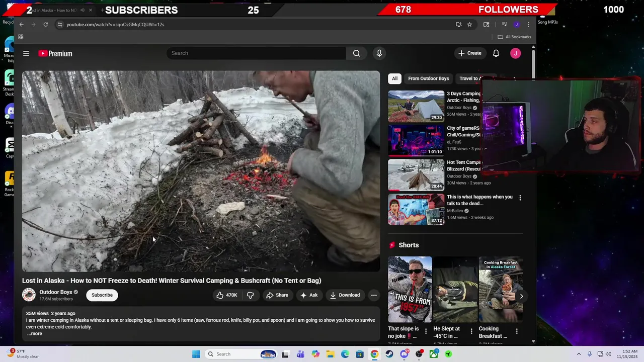Select the From Outdoor Boys chip
644x362 pixels.
(x=429, y=78)
